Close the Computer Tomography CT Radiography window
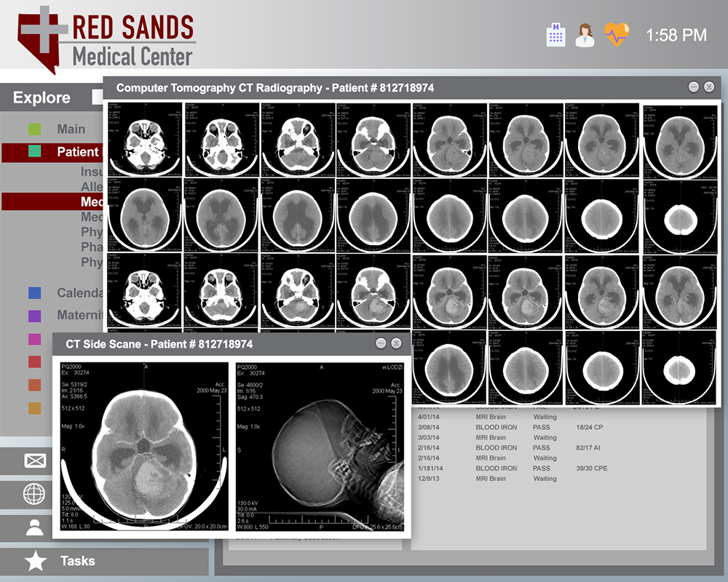The image size is (728, 582). (709, 87)
